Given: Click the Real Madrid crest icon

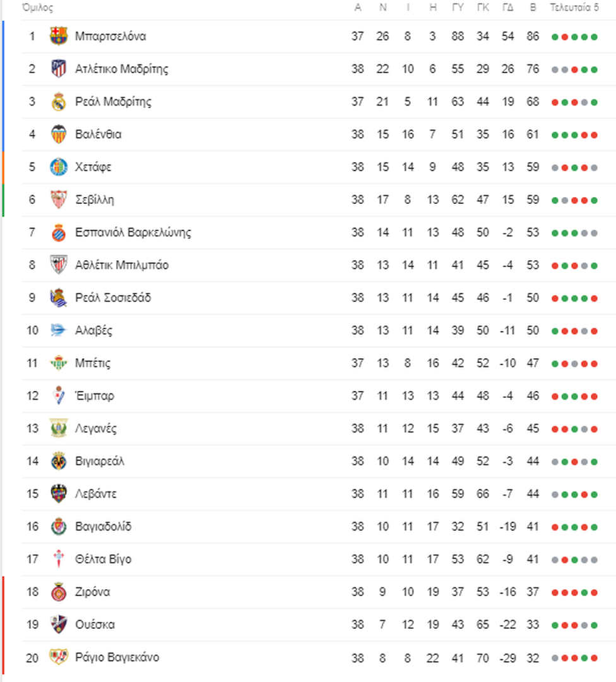Looking at the screenshot, I should pyautogui.click(x=59, y=102).
